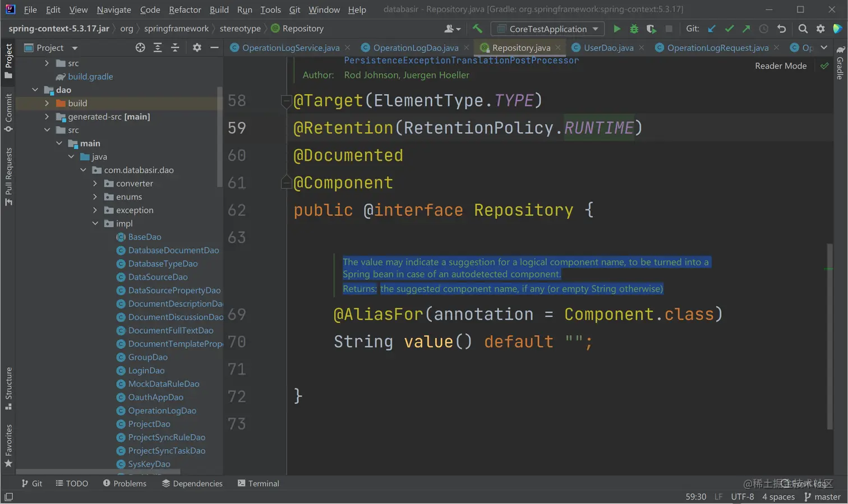Open the Terminal tool window
The image size is (848, 504).
(x=258, y=483)
